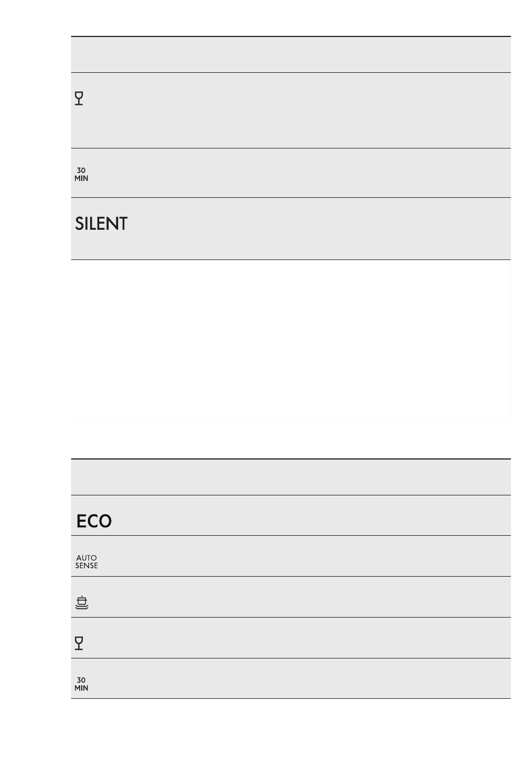This screenshot has width=532, height=770.
Task: Click the 30 MIN icon in the ECO table
Action: [81, 684]
